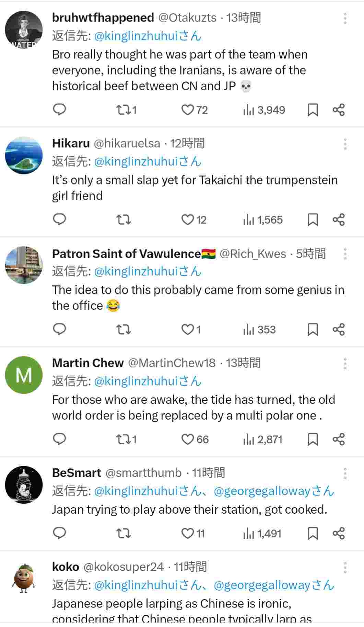Screen dimensions: 364x627
Task: Reply to bruhwtfhappened's tweet
Action: click(x=59, y=110)
